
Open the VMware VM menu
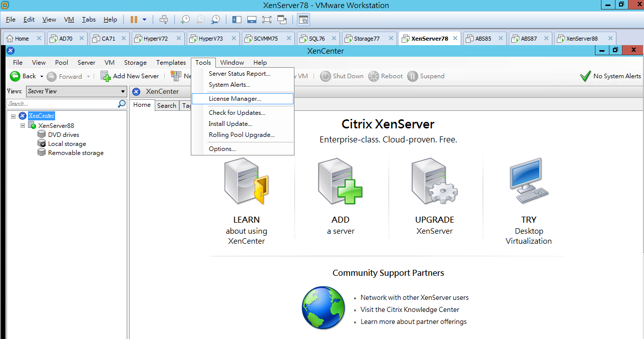(x=69, y=20)
